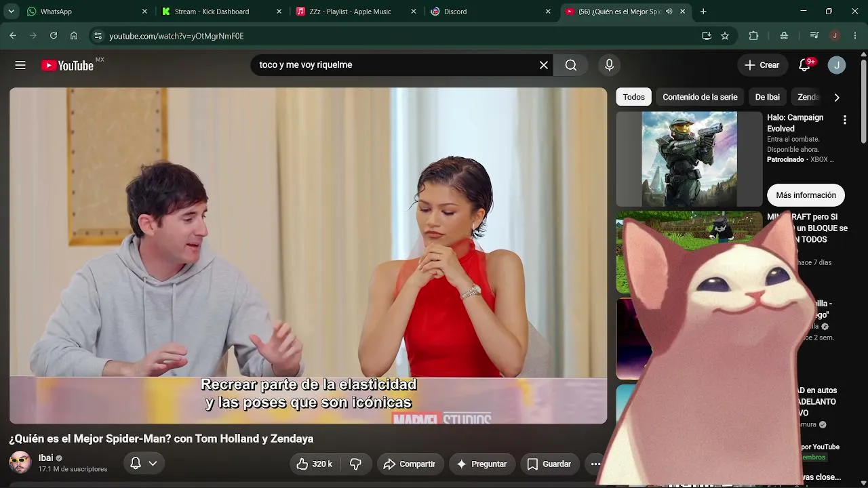
Task: Clear the search text with the X
Action: [x=543, y=65]
